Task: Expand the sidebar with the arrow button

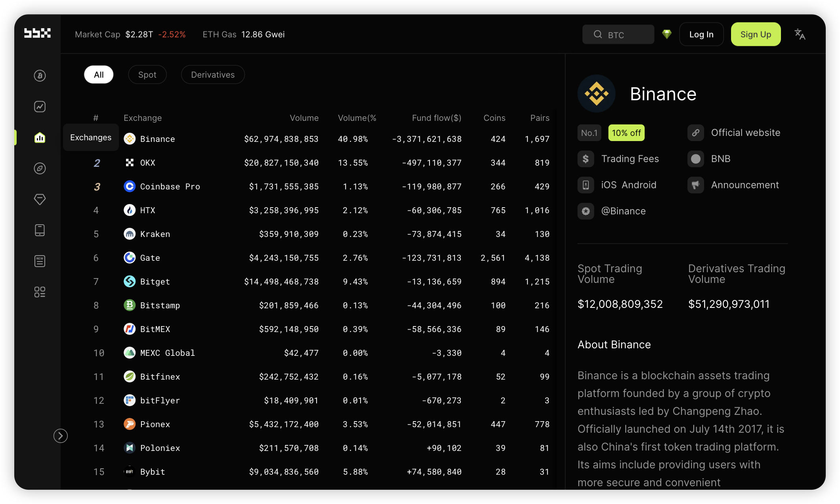Action: click(61, 436)
